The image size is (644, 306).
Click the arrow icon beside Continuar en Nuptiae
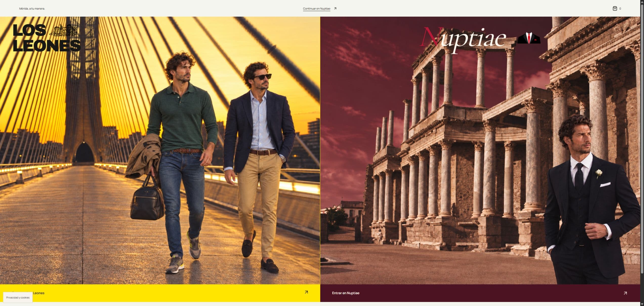[x=335, y=8]
